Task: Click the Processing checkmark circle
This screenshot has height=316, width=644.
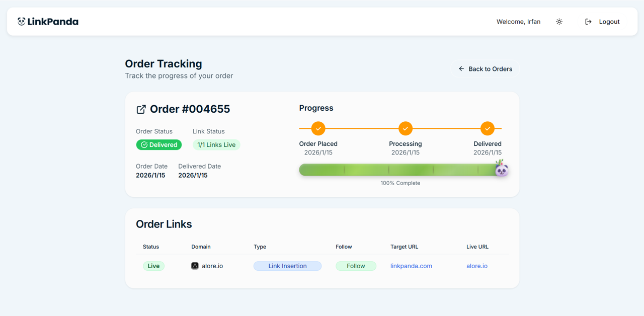Action: click(406, 128)
